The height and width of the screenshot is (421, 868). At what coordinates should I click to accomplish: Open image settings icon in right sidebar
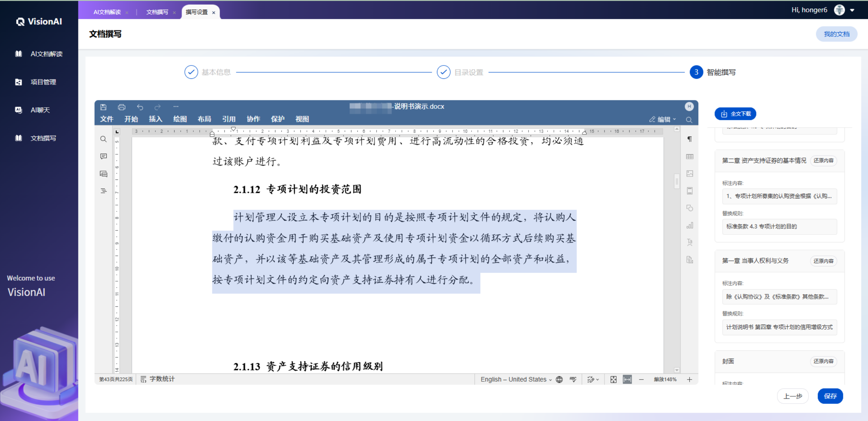(689, 174)
